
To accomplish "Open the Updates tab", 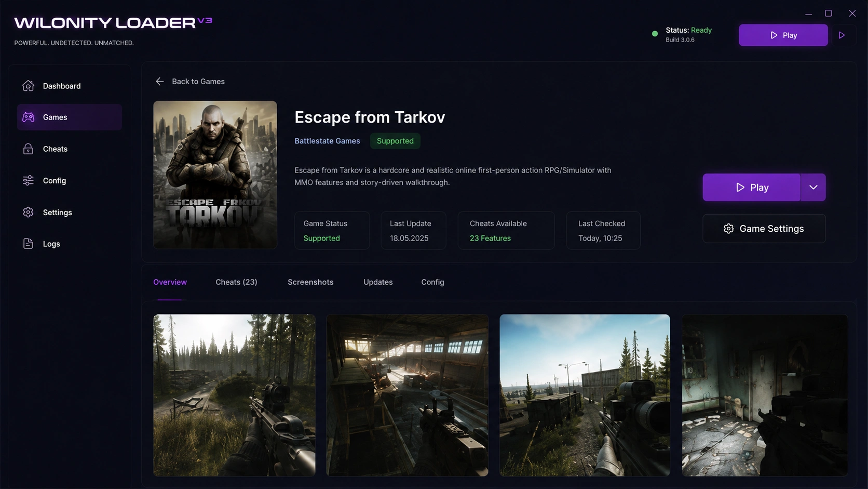I will tap(378, 282).
